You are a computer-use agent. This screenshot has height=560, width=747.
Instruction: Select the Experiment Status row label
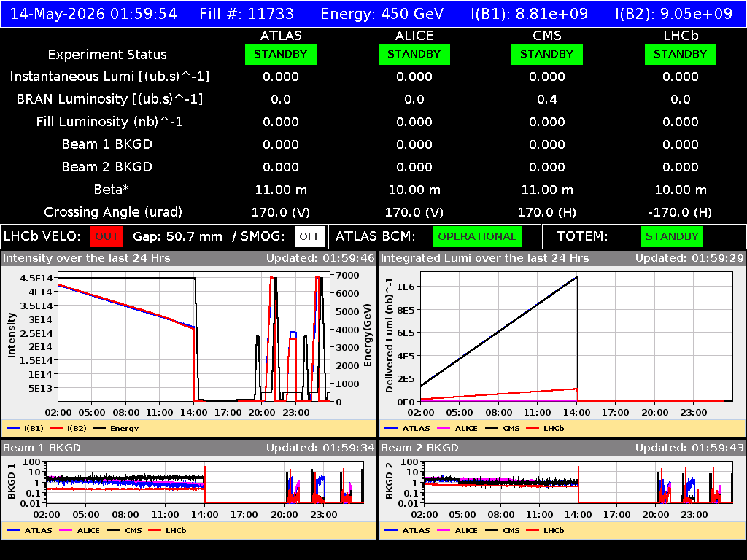coord(107,54)
